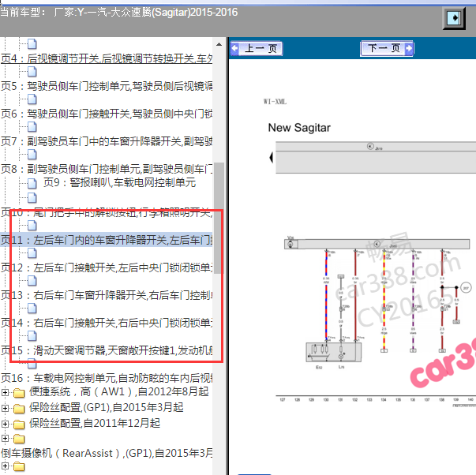Screen dimensions: 476x475
Task: Select 页9 警报喇叭,车载电网控制单元
Action: tap(120, 182)
